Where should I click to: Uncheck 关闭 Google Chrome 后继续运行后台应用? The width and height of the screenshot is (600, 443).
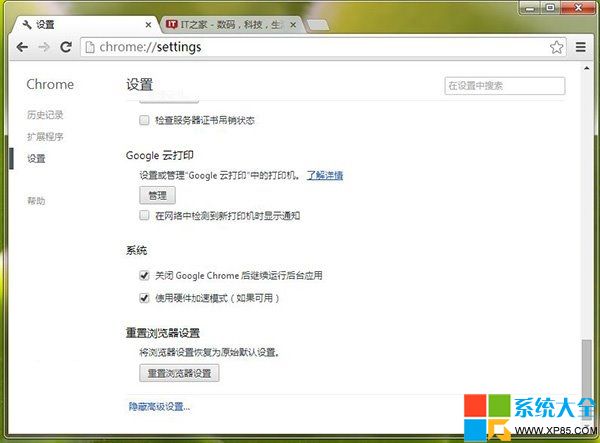click(x=144, y=275)
